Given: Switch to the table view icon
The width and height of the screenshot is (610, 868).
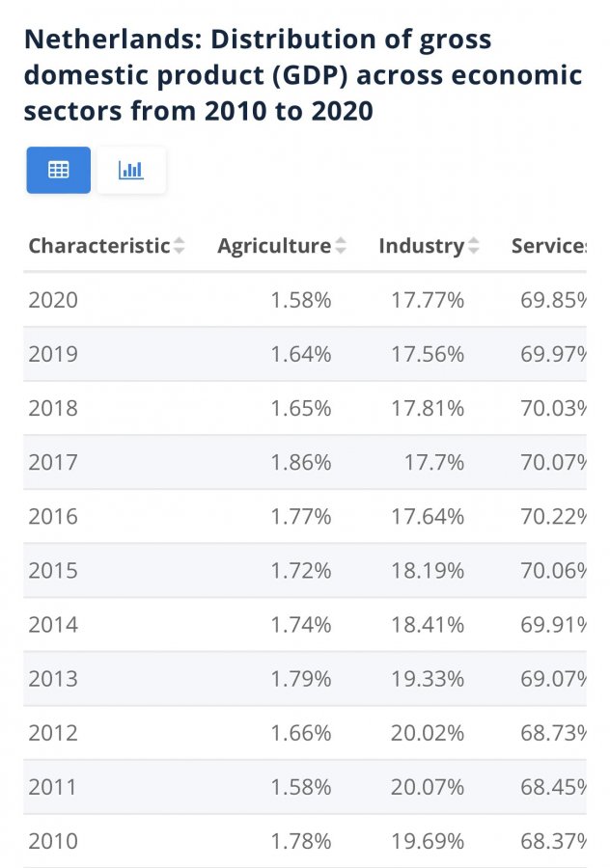Looking at the screenshot, I should pyautogui.click(x=59, y=170).
